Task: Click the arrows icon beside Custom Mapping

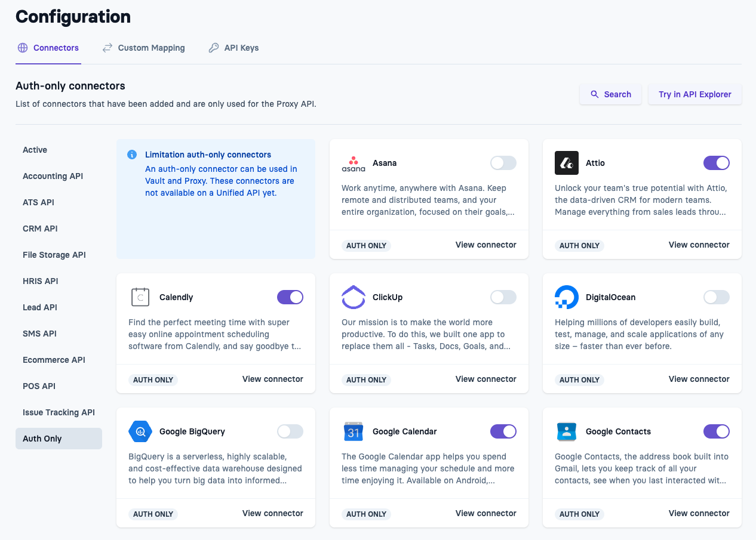Action: click(x=107, y=48)
